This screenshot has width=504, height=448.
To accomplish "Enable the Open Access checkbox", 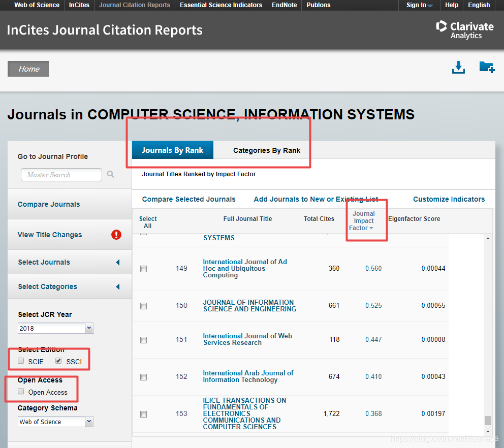I will [x=21, y=391].
